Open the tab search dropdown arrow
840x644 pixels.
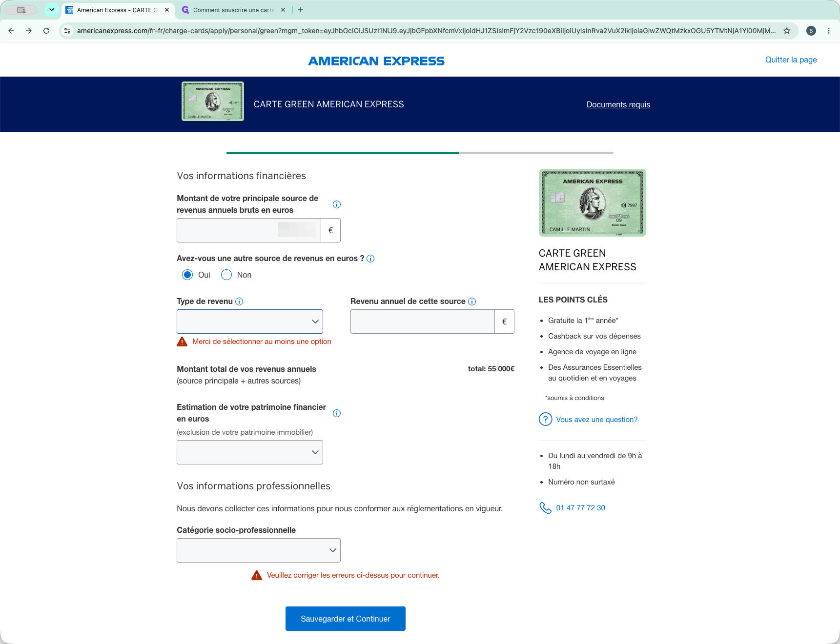point(52,10)
